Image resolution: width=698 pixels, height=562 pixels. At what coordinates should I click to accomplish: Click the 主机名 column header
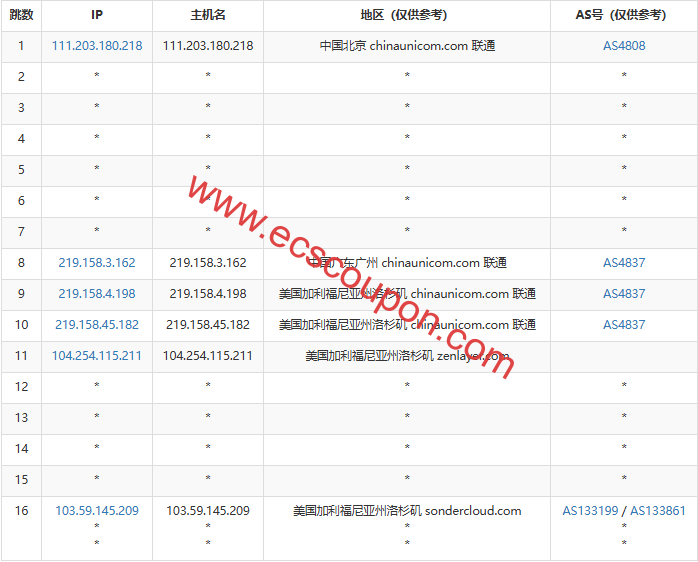coord(208,15)
